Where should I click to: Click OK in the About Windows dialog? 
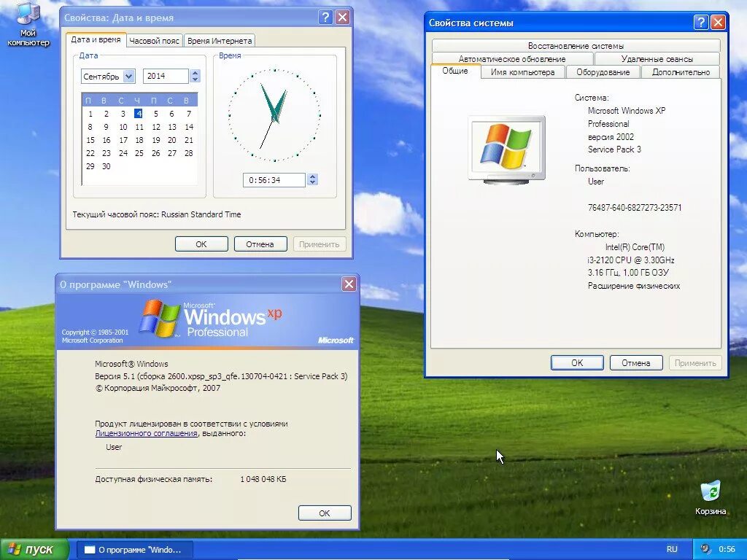325,513
